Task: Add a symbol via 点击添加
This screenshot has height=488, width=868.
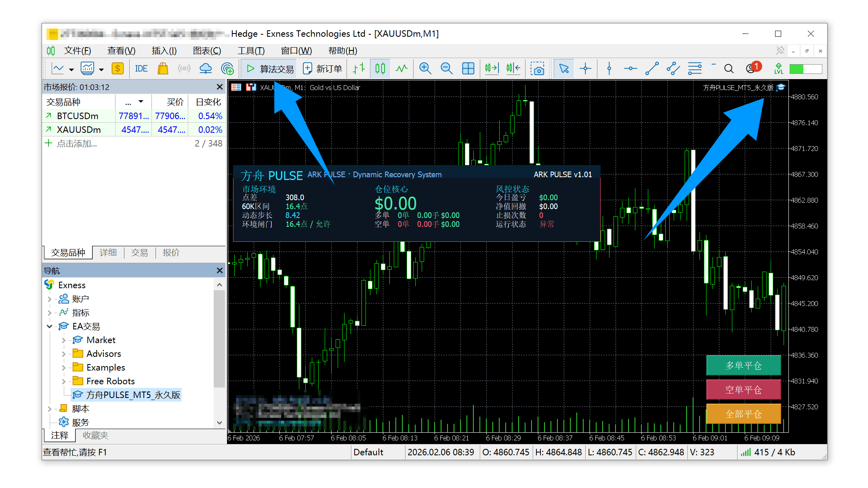Action: click(x=77, y=144)
